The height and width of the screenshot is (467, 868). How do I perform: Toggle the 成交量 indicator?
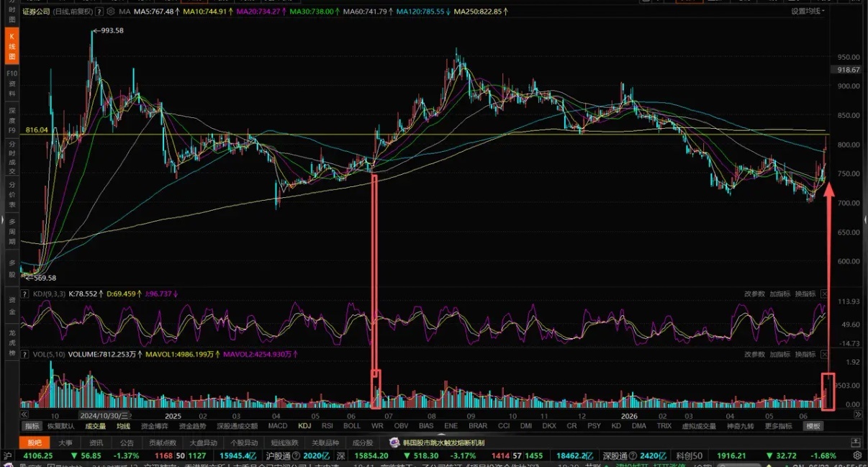click(x=96, y=426)
